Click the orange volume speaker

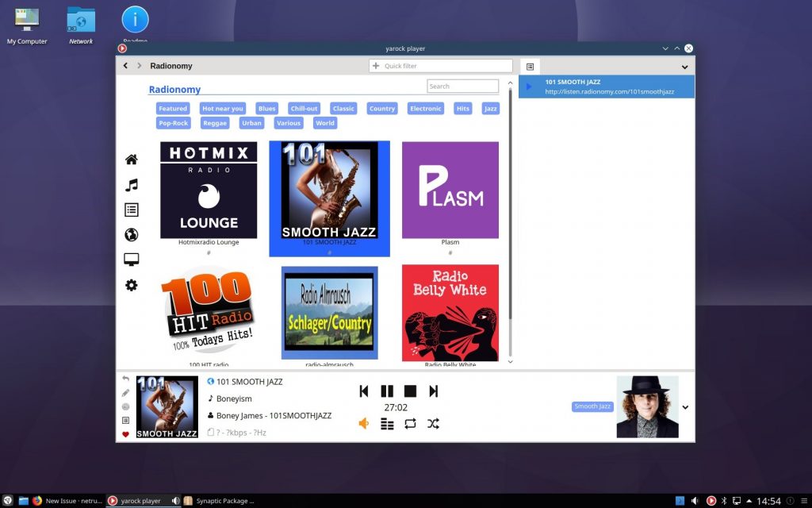[364, 424]
